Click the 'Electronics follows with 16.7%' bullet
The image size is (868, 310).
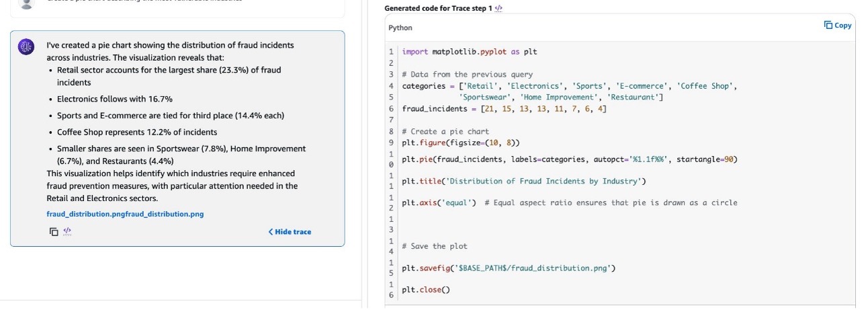coord(115,99)
